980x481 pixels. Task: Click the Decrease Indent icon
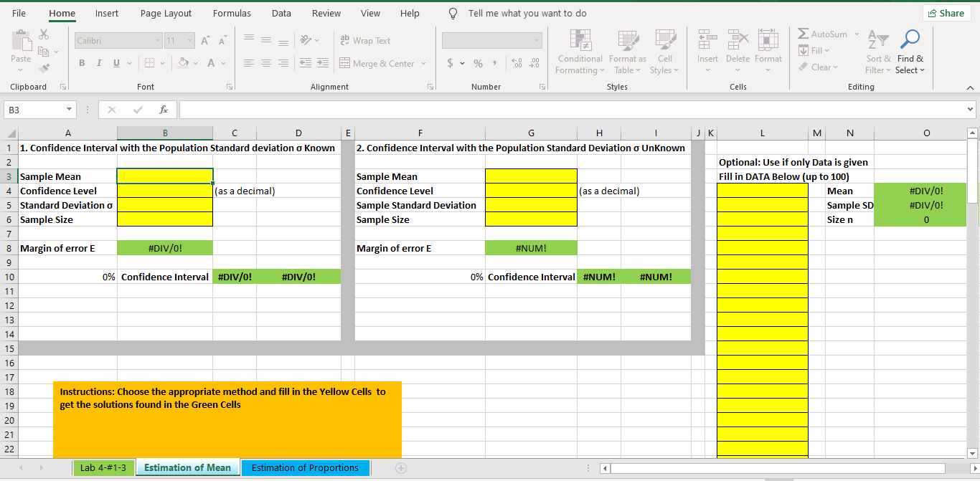305,63
